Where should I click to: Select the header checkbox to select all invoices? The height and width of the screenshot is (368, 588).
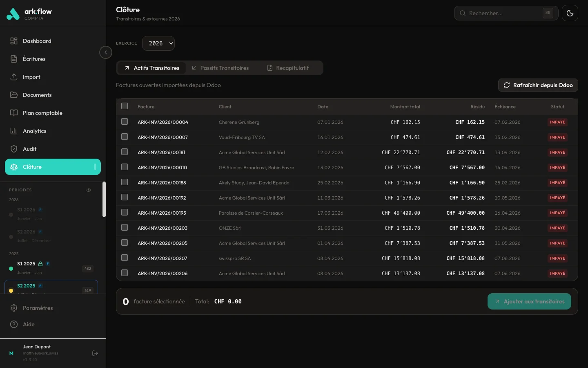click(x=125, y=106)
